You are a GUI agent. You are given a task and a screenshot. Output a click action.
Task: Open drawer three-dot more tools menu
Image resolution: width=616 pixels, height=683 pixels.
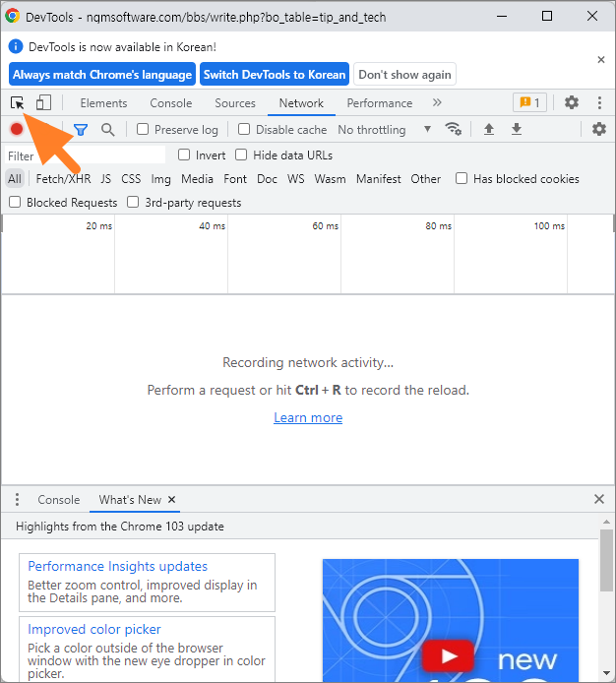tap(17, 499)
